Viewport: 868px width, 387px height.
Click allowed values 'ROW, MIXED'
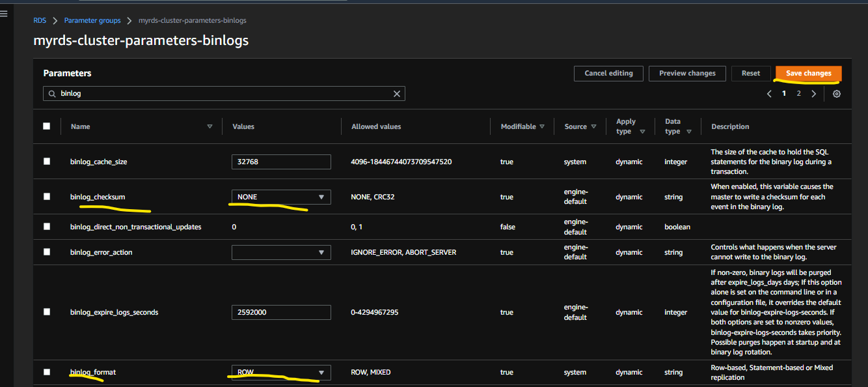point(371,372)
